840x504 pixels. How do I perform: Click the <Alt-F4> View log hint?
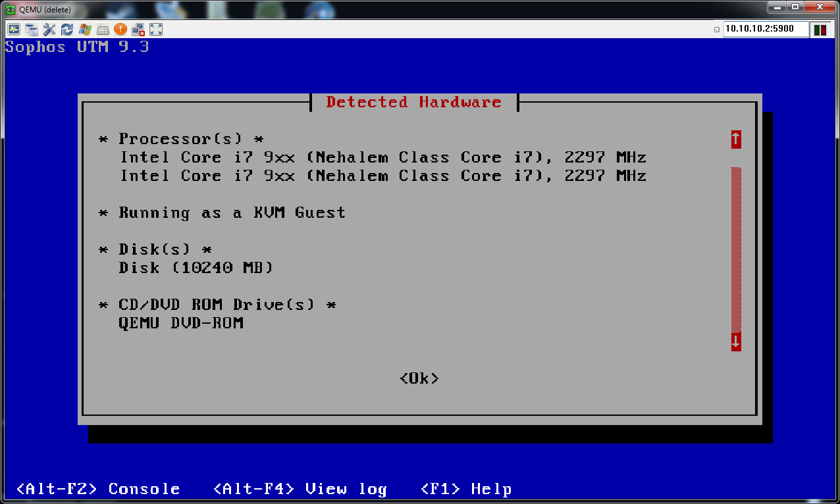point(300,489)
